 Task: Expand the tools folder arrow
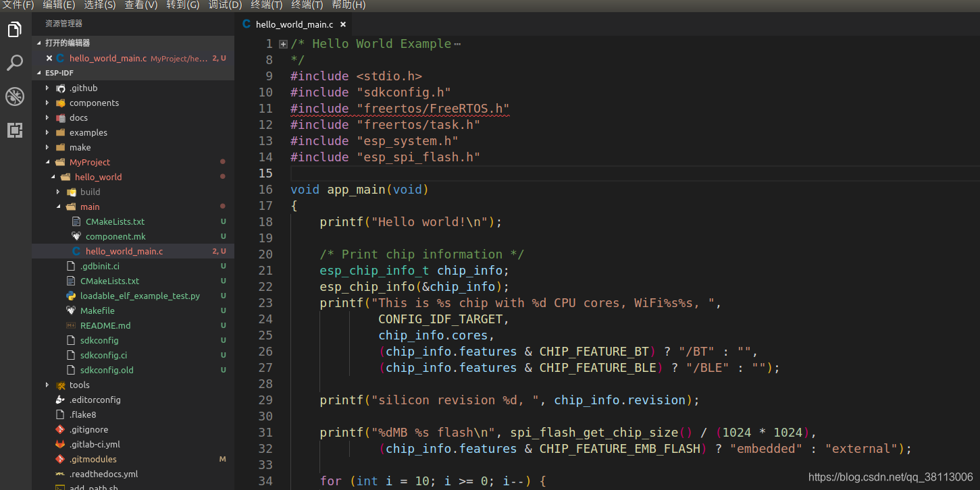click(47, 385)
